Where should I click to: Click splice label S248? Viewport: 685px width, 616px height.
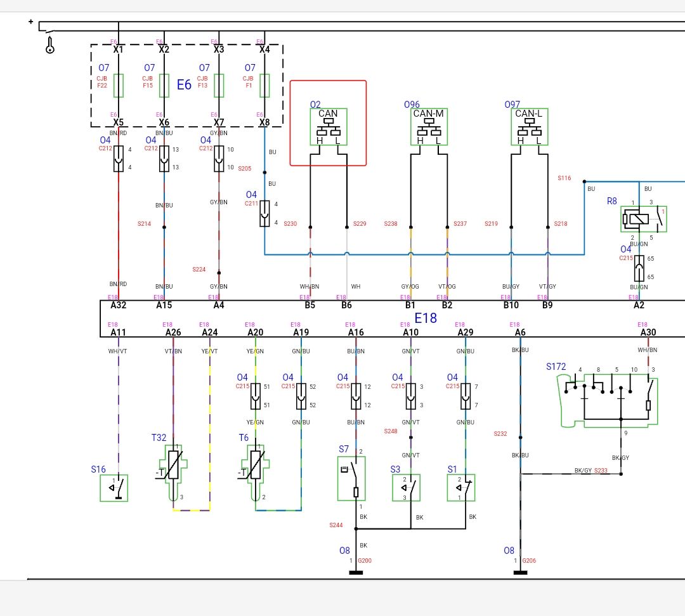391,431
